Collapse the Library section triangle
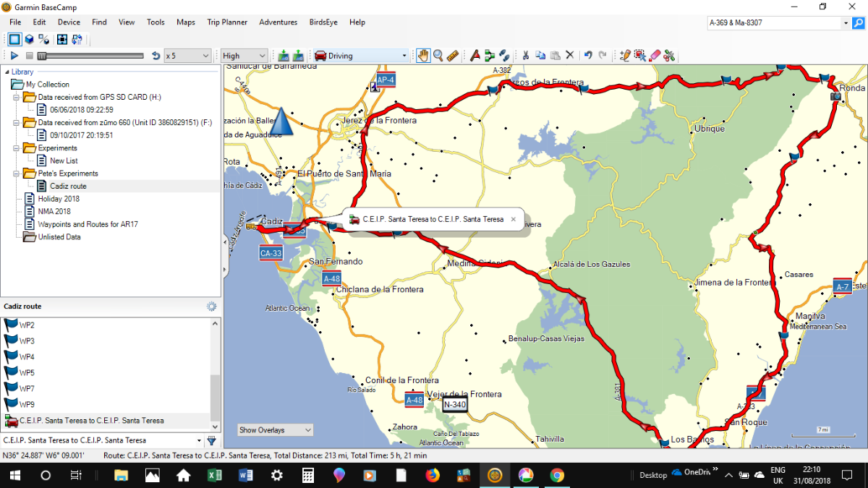This screenshot has height=488, width=868. (x=7, y=72)
